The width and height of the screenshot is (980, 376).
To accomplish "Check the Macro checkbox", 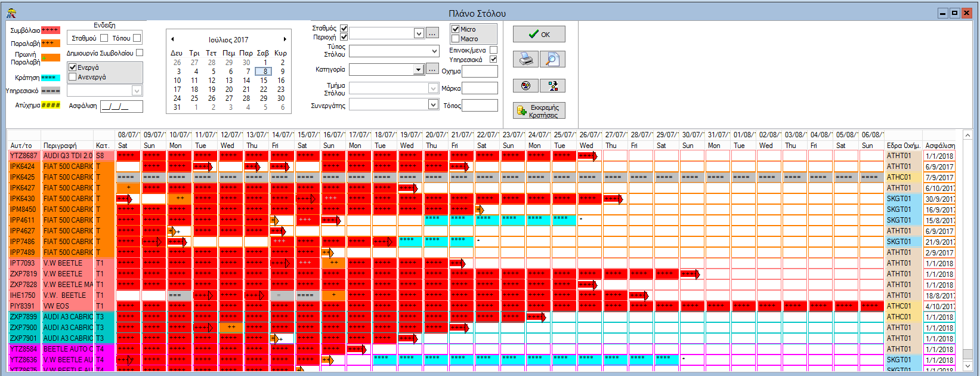I will click(x=456, y=39).
